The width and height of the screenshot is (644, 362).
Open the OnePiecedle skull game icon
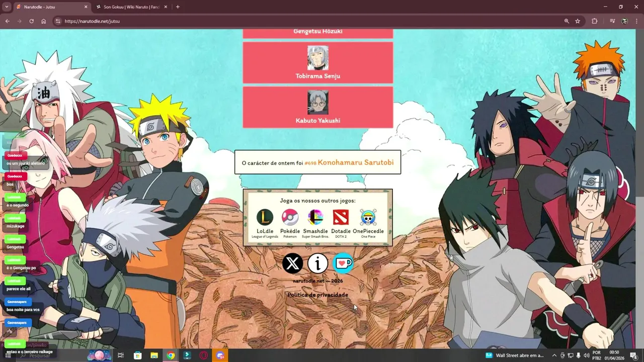click(x=368, y=217)
